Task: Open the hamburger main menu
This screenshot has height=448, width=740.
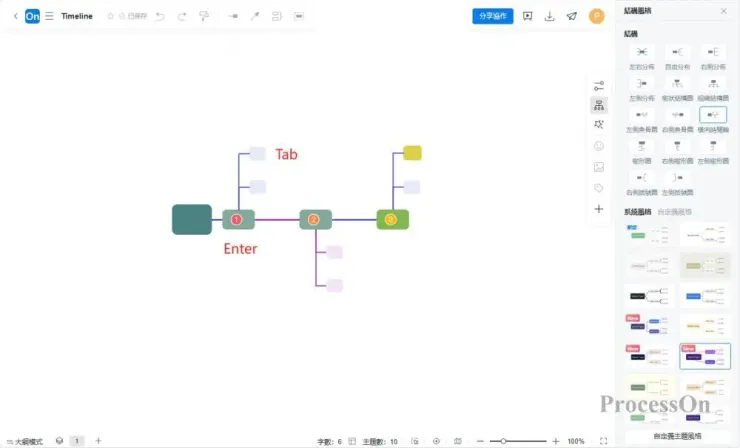Action: [49, 16]
